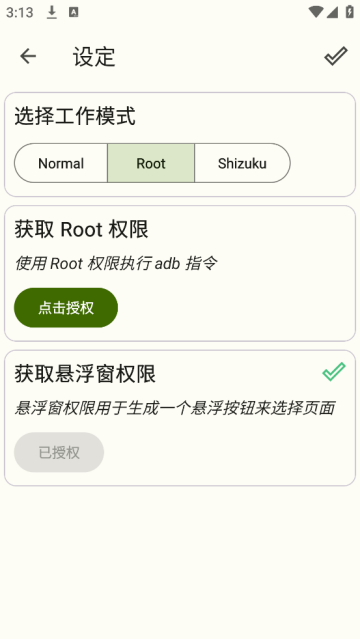Click the greyed 已授权 button

[59, 452]
